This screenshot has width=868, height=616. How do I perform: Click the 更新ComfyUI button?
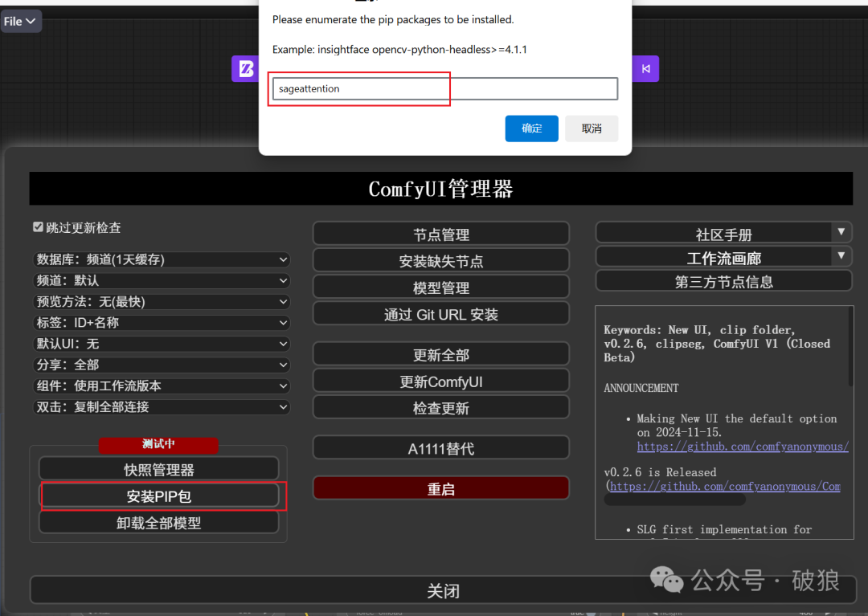441,381
